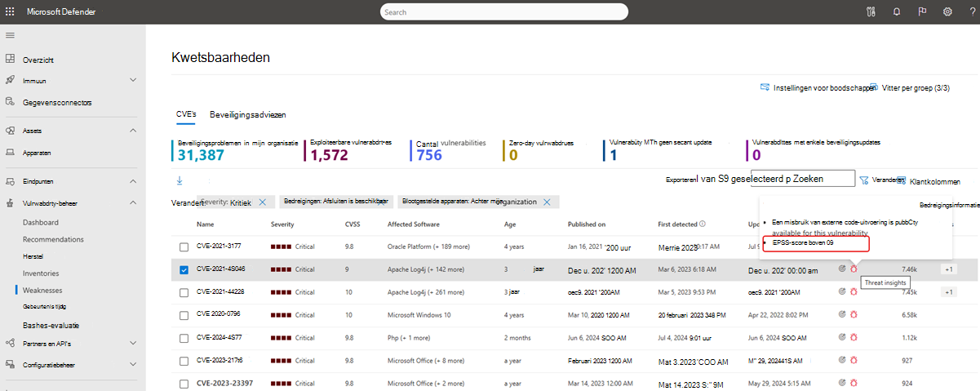Switch to the CVE's tab
The height and width of the screenshot is (391, 980).
(x=186, y=115)
